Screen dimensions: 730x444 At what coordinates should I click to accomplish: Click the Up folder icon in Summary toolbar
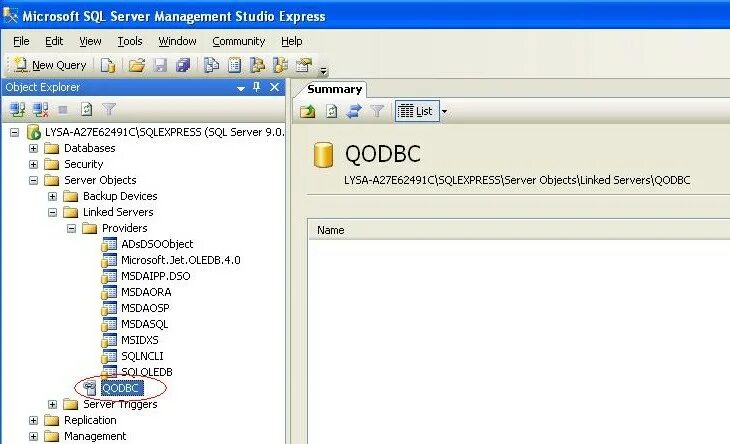(307, 111)
